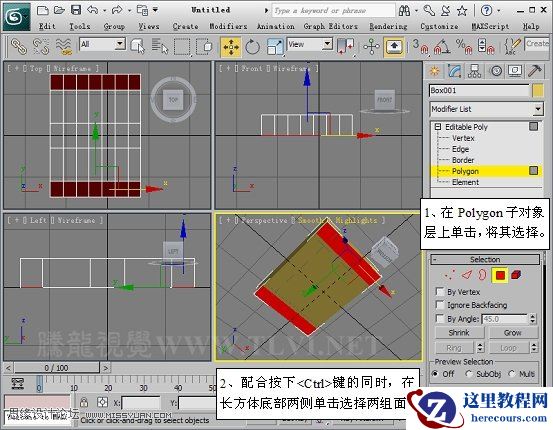Select the Link tool in the toolbar

click(19, 47)
